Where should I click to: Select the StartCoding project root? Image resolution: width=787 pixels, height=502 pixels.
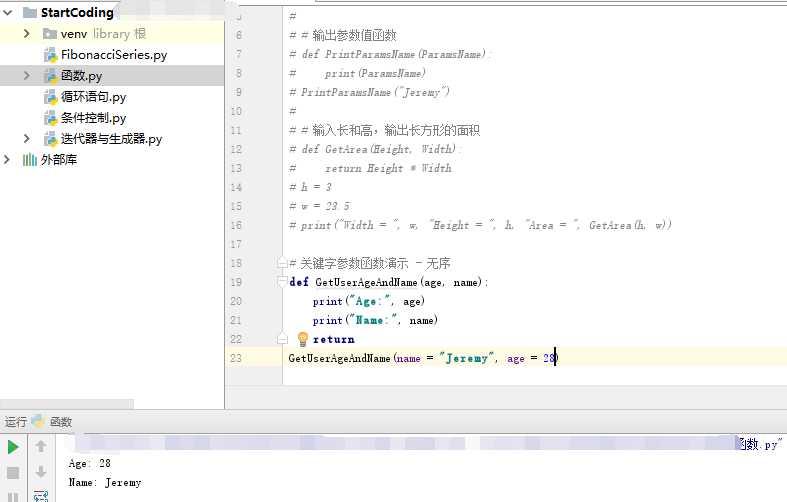tap(77, 13)
